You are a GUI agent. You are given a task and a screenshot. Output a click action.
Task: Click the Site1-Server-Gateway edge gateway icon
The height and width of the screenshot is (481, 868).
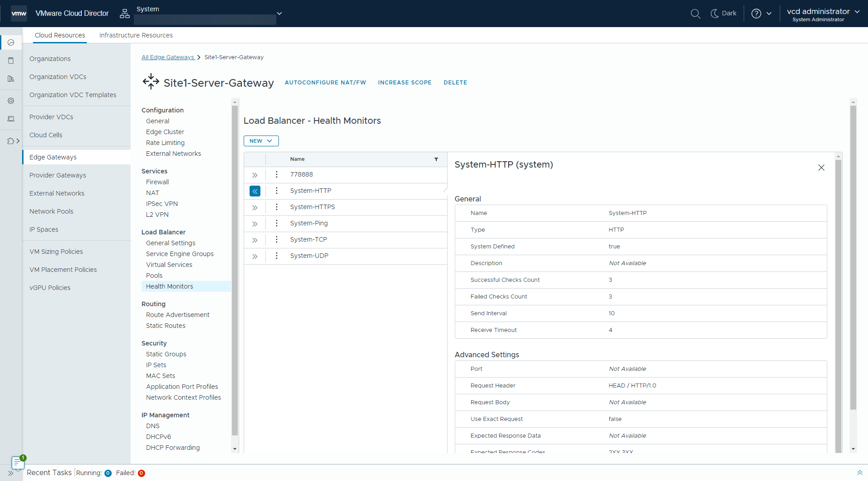[x=151, y=82]
